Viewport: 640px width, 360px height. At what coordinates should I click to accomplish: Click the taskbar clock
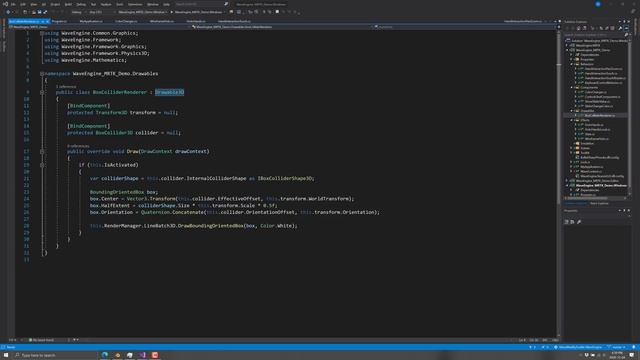pyautogui.click(x=617, y=355)
